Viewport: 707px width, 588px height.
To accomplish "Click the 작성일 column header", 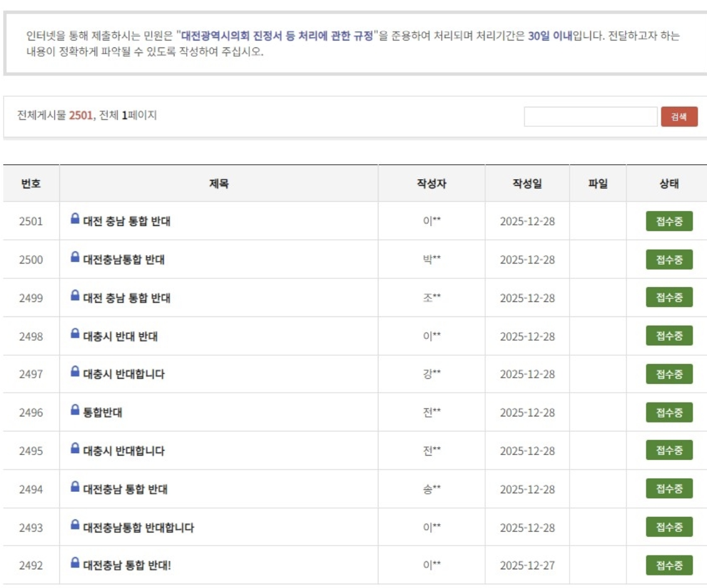I will point(527,184).
